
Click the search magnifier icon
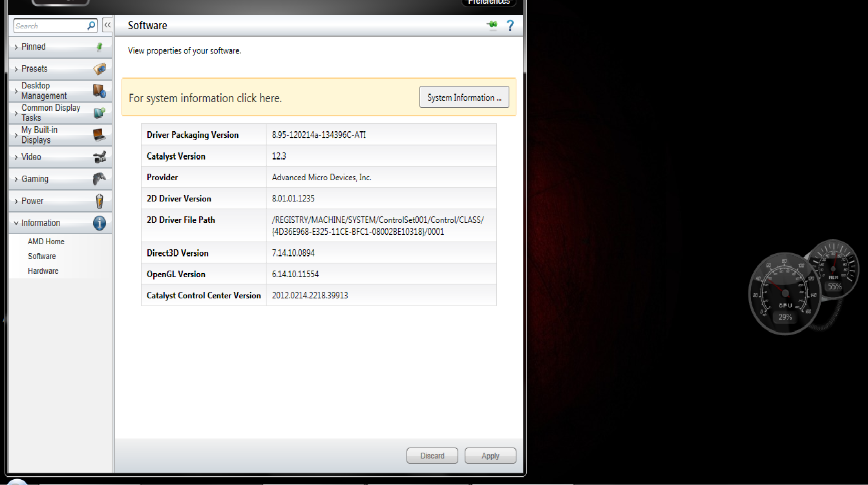pos(91,26)
